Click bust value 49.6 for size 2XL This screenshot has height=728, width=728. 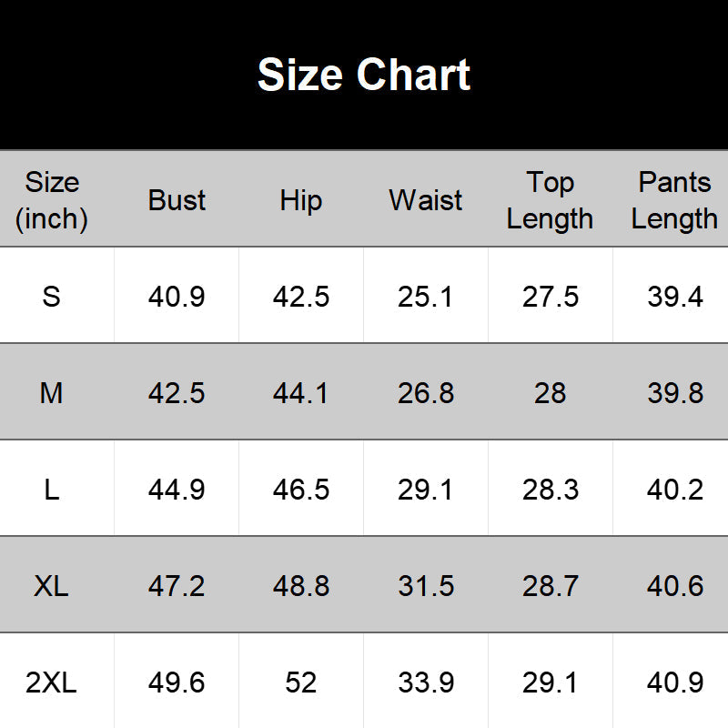pos(177,682)
